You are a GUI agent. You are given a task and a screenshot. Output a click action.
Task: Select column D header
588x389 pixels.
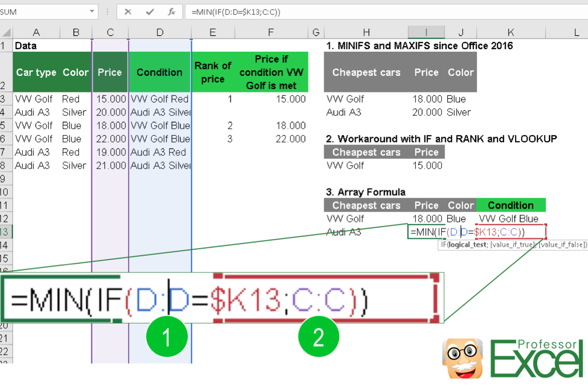pos(159,32)
